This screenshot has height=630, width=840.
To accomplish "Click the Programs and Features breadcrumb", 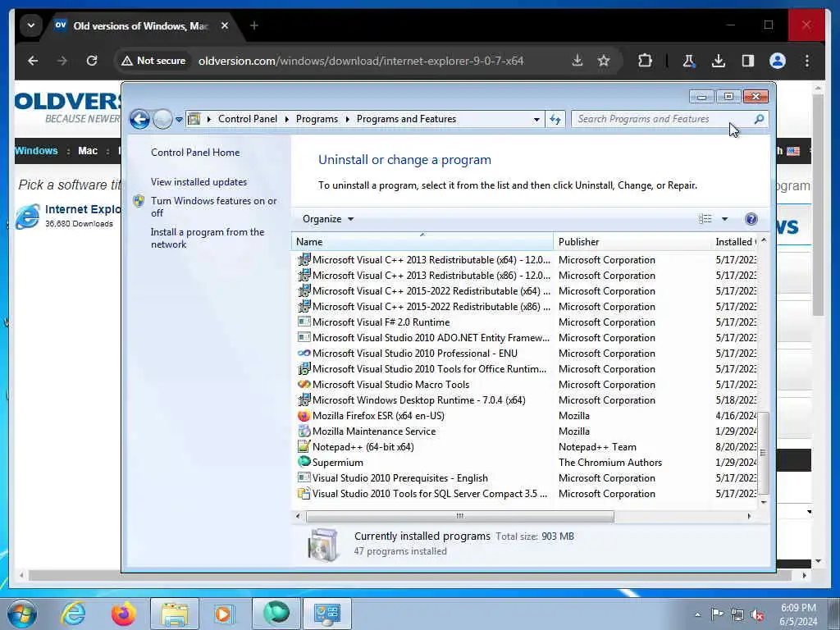I will pos(406,119).
